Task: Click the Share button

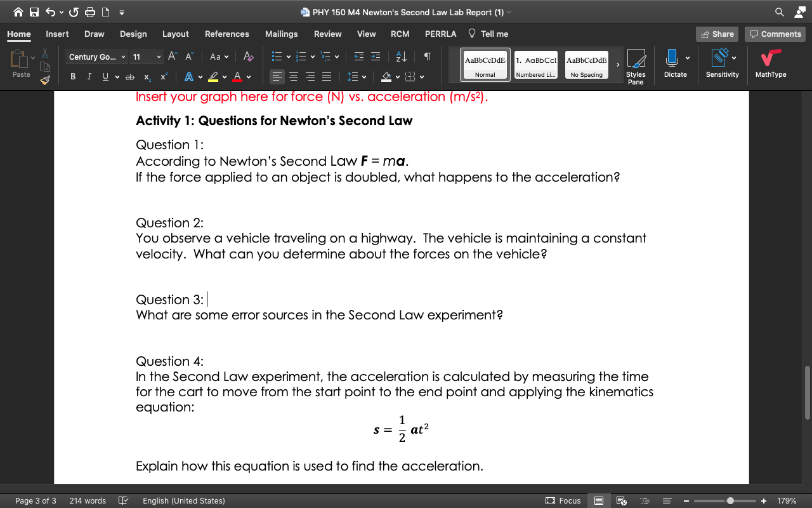Action: pos(717,34)
